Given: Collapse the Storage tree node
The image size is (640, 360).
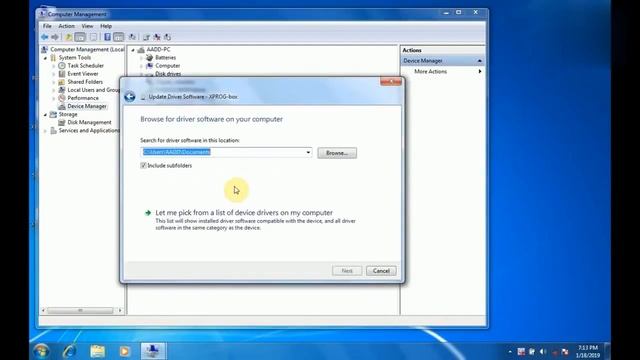Looking at the screenshot, I should (45, 115).
